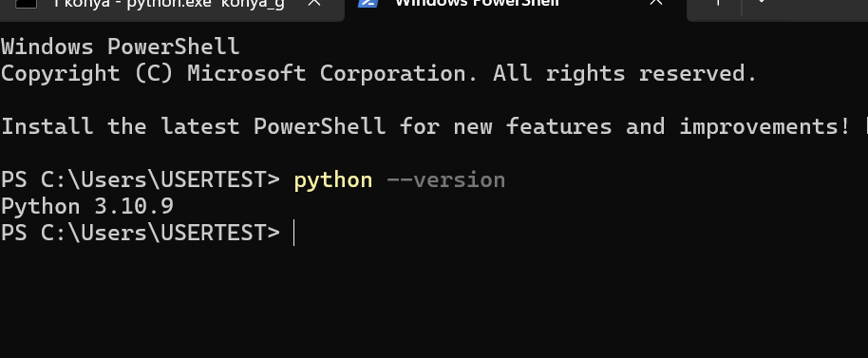This screenshot has width=868, height=358.
Task: Click the first 'PS C:\Users\USERTEST>' prompt
Action: [x=141, y=180]
